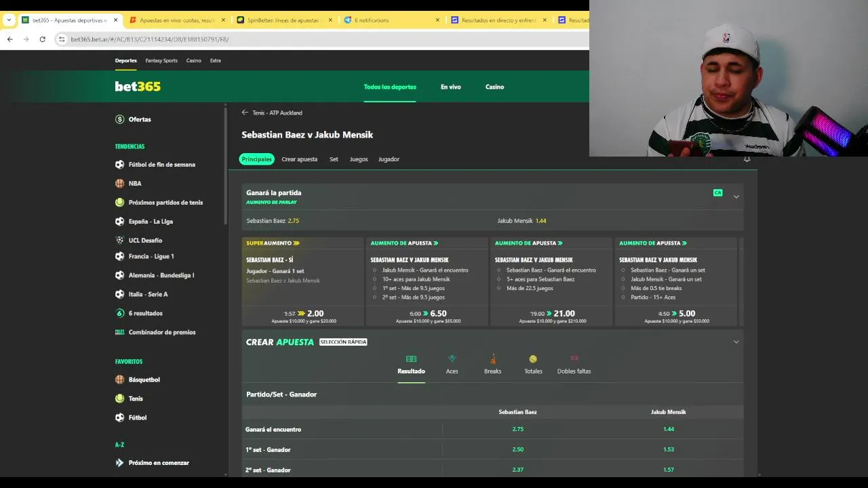Click the soccer icon beside Fútbol favorite
This screenshot has width=868, height=488.
click(120, 418)
